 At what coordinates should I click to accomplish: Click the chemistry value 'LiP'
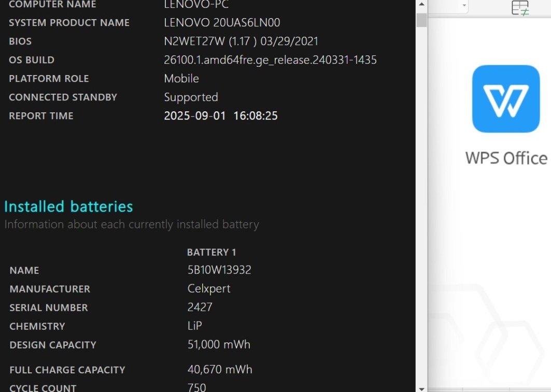point(195,326)
